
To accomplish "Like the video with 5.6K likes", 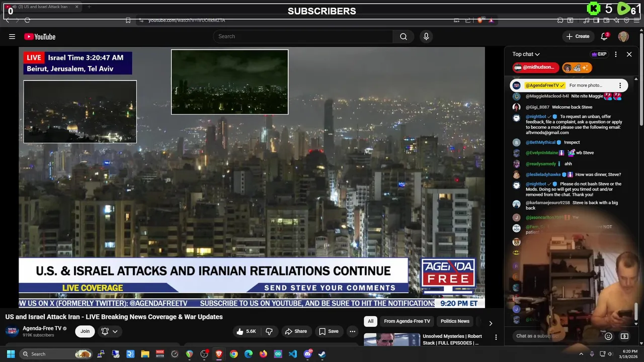I will coord(247,331).
